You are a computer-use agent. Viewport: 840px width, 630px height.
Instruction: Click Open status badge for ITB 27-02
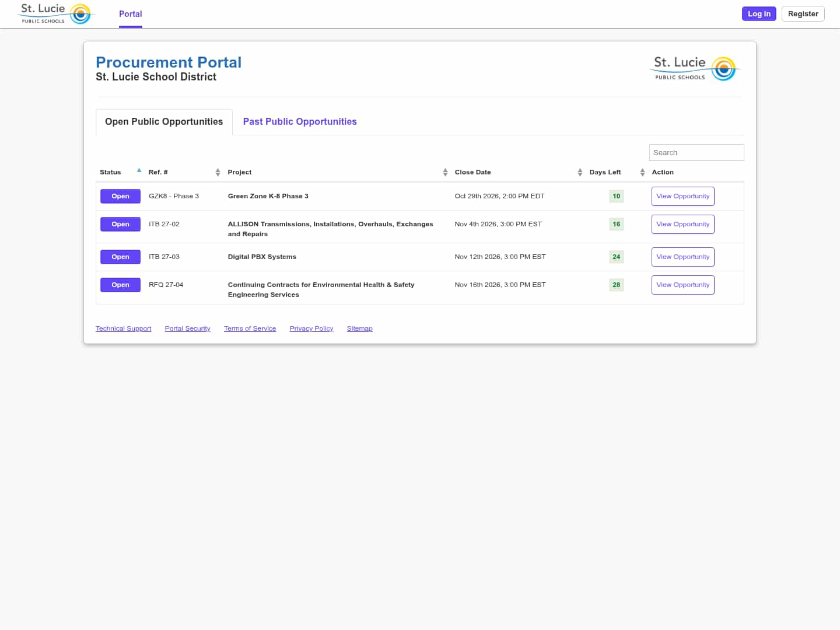(x=120, y=224)
